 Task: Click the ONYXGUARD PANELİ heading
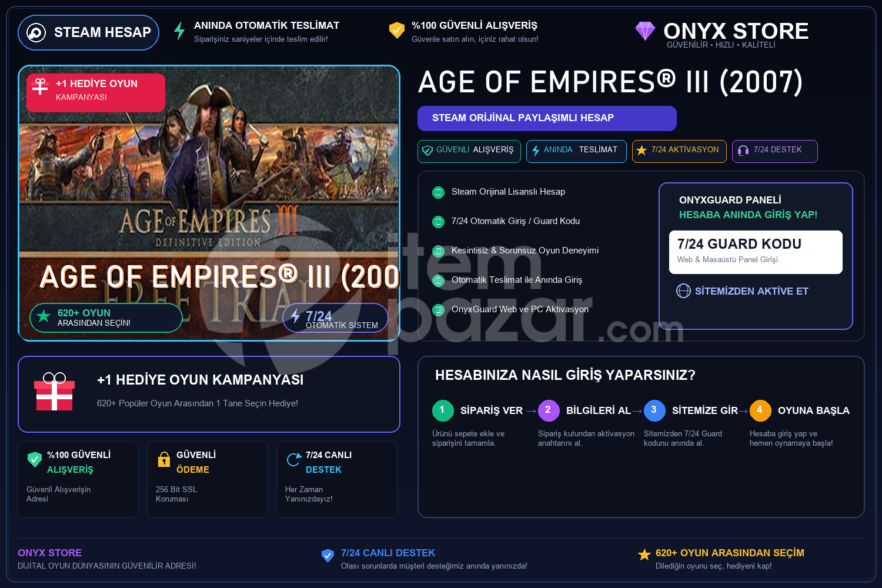point(730,200)
